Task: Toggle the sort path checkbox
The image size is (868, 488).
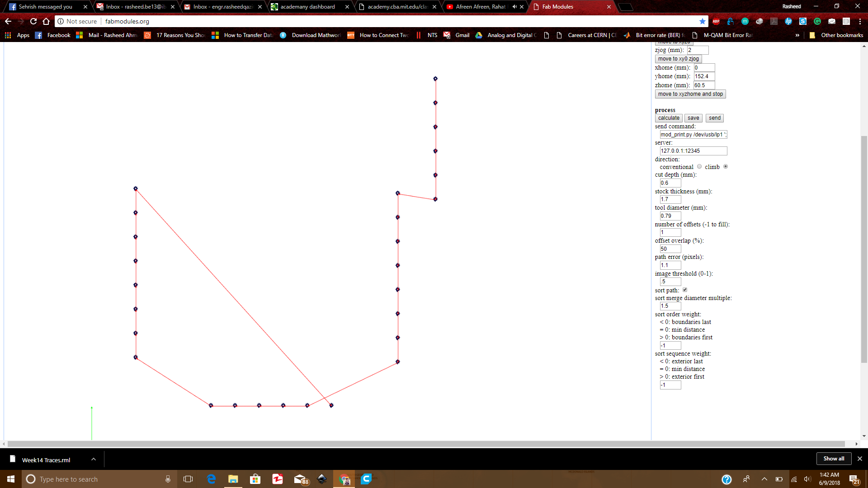Action: click(685, 290)
